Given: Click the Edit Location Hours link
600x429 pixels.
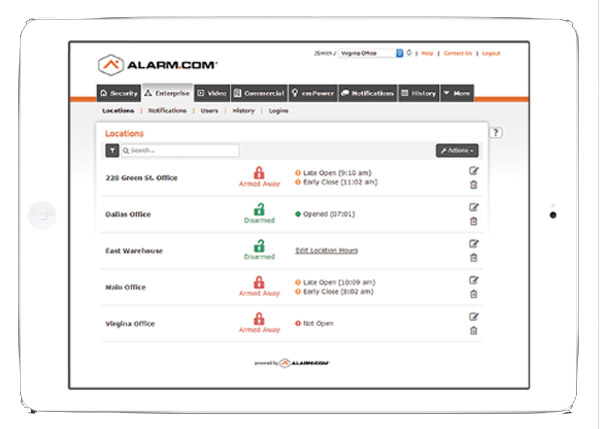Looking at the screenshot, I should click(x=326, y=250).
